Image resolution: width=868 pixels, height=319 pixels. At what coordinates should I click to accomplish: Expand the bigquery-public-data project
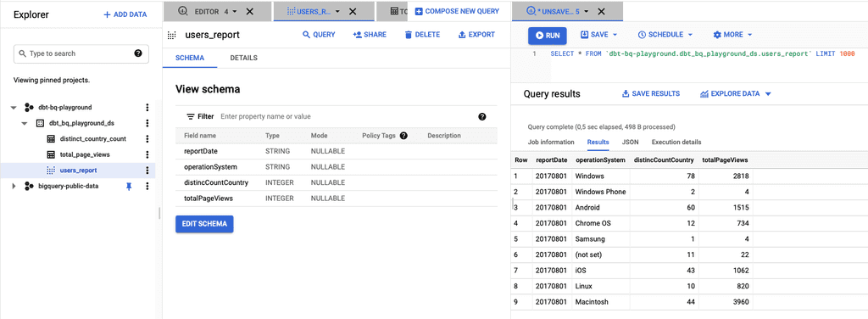[14, 187]
